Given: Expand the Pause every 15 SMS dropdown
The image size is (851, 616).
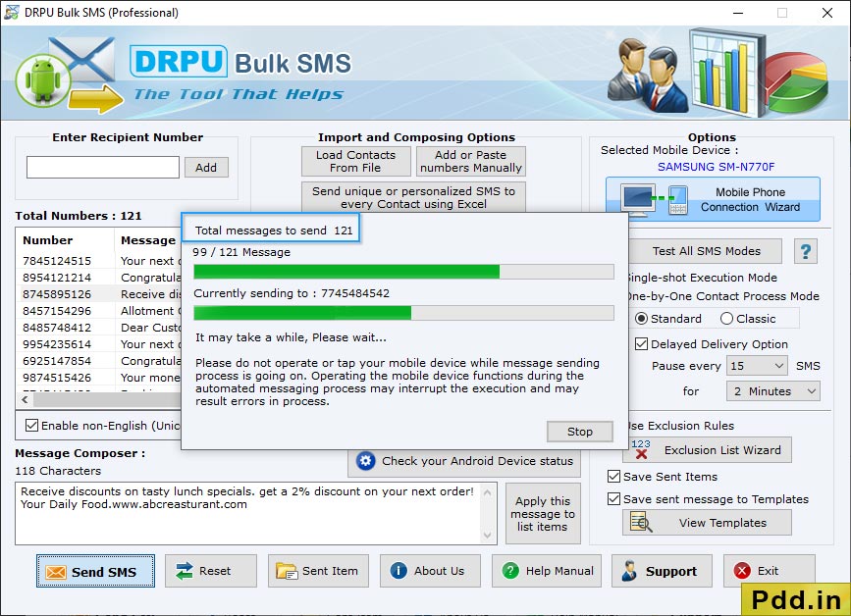Looking at the screenshot, I should (x=758, y=366).
